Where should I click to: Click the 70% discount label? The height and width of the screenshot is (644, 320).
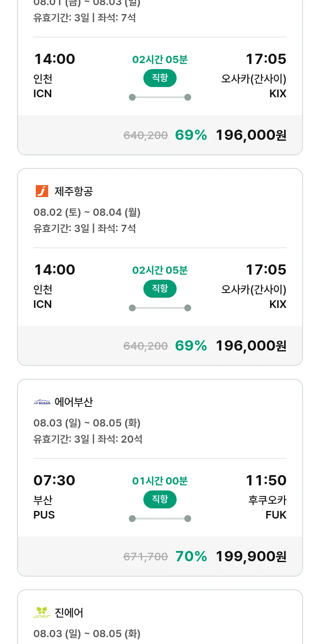point(191,556)
